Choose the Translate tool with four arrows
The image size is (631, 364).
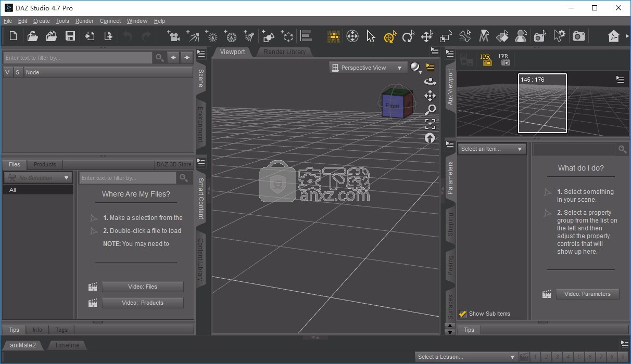(427, 36)
